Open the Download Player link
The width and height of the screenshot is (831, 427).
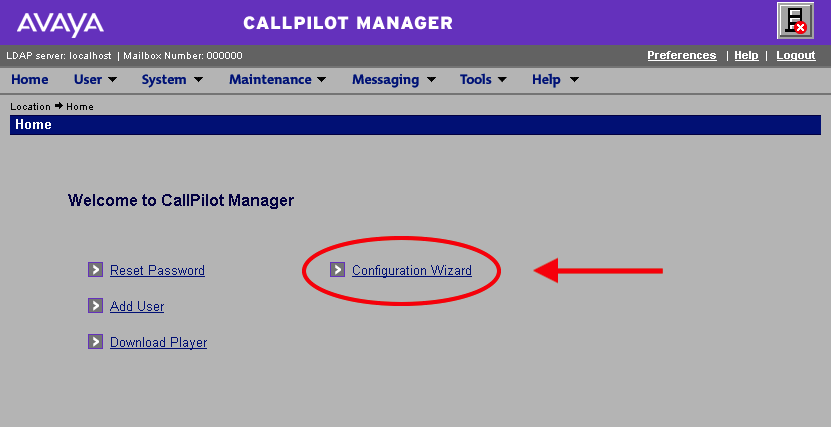pyautogui.click(x=158, y=342)
